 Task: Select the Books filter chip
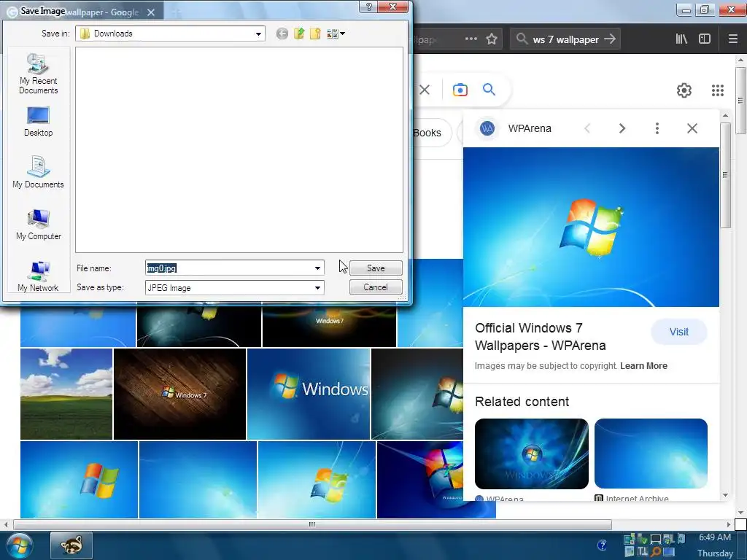click(x=427, y=133)
